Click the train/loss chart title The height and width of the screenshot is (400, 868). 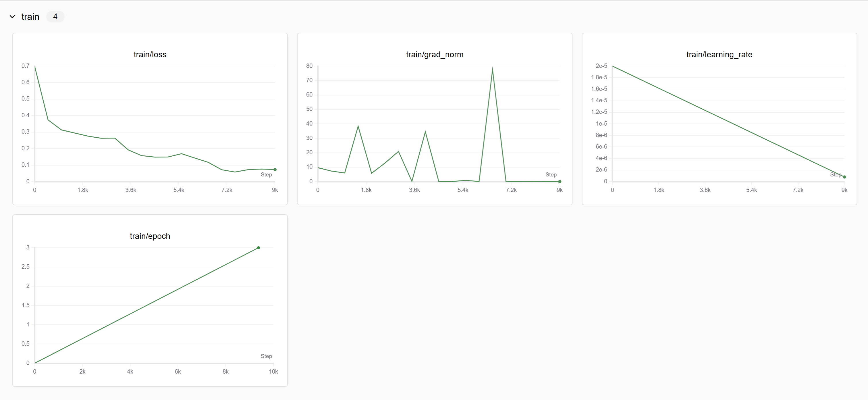pyautogui.click(x=150, y=55)
